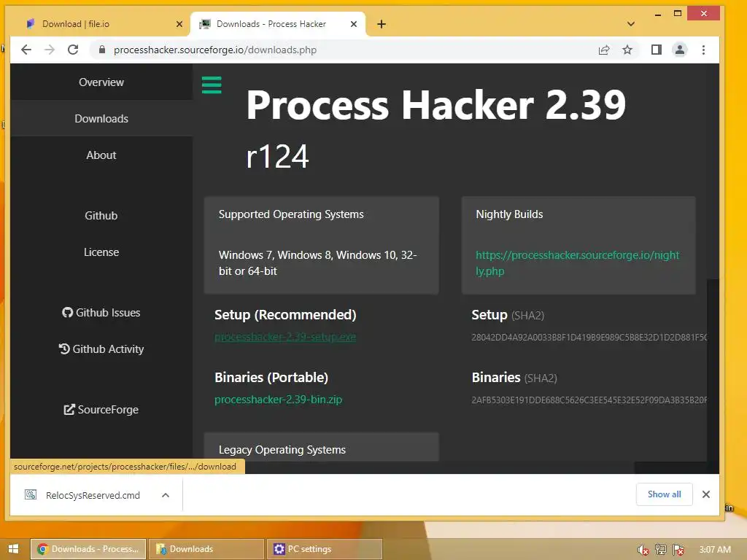Open the Action Center flag icon
This screenshot has width=747, height=560.
tap(678, 550)
